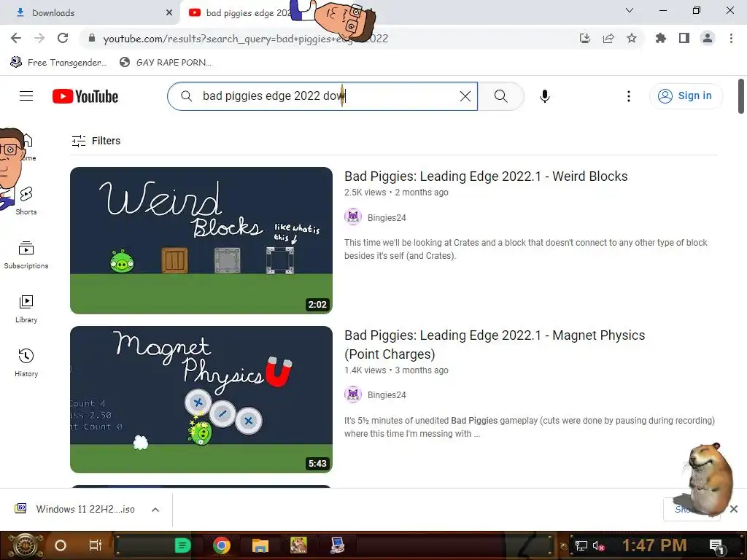
Task: Click the 1:47 PM taskbar clock
Action: (654, 545)
